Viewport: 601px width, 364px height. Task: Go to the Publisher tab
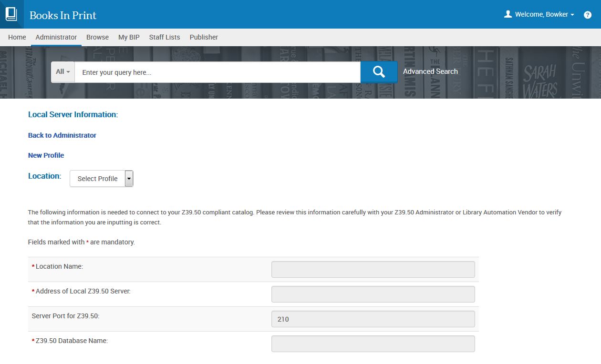204,37
